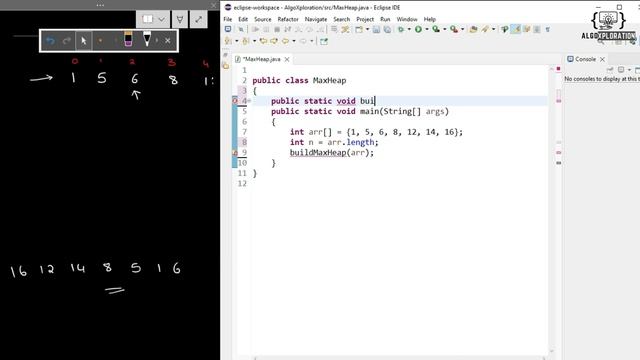
Task: Open the Debug dropdown arrow
Action: tap(409, 29)
